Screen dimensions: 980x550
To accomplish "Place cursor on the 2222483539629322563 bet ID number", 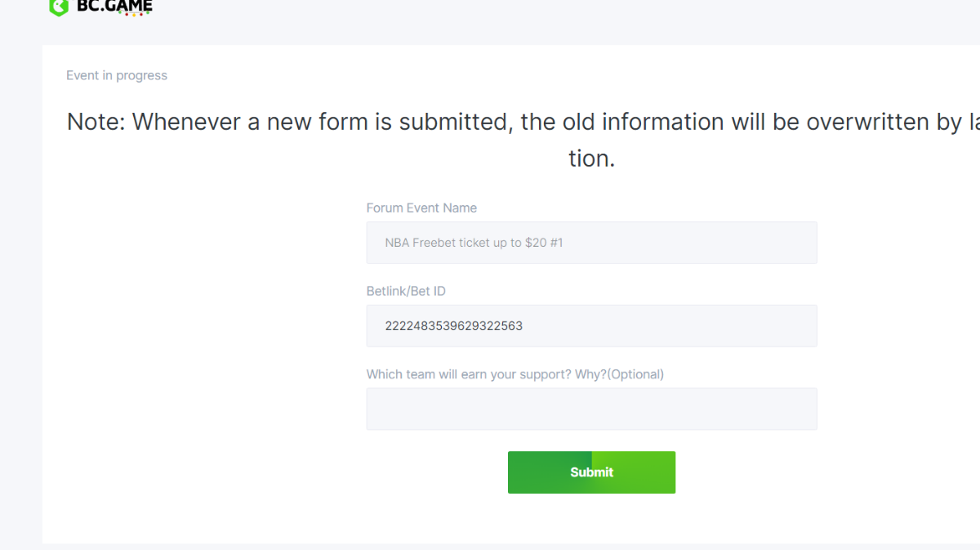I will (454, 326).
